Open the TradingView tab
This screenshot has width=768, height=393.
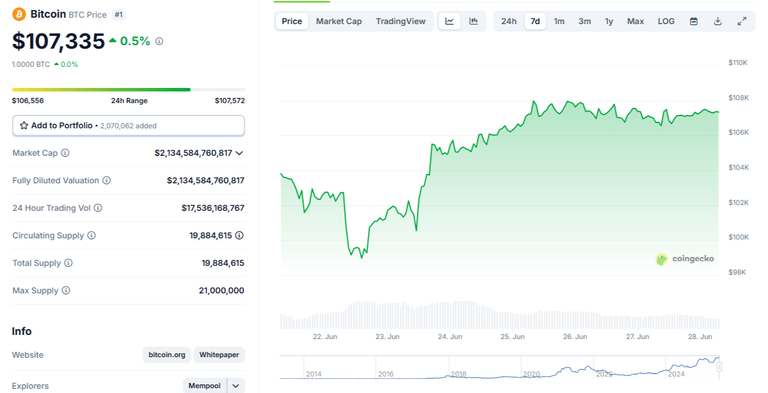[x=401, y=21]
